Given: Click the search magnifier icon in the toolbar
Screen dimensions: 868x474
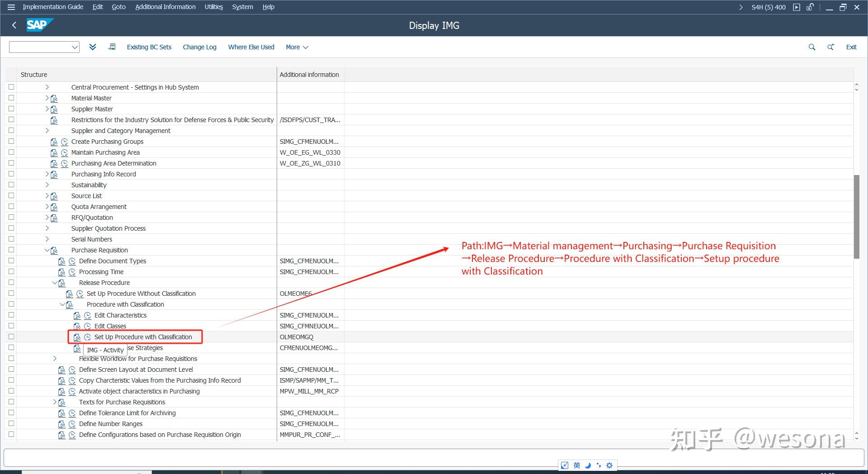Looking at the screenshot, I should click(811, 47).
